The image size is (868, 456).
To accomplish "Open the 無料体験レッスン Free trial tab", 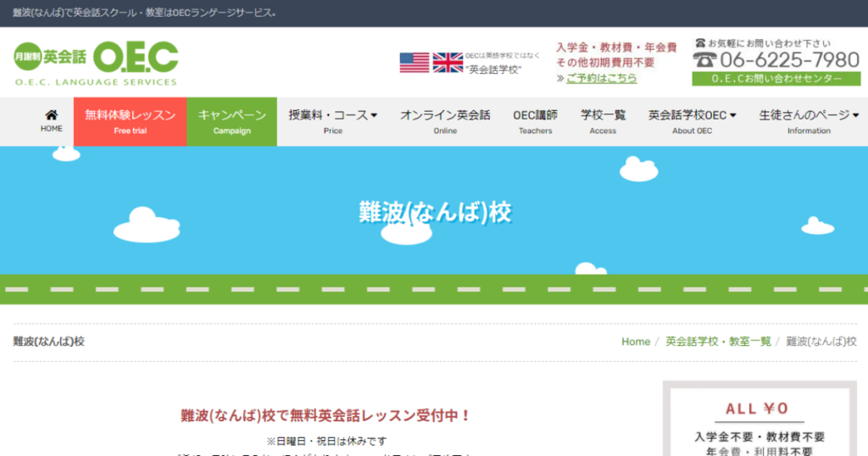I will pos(130,122).
